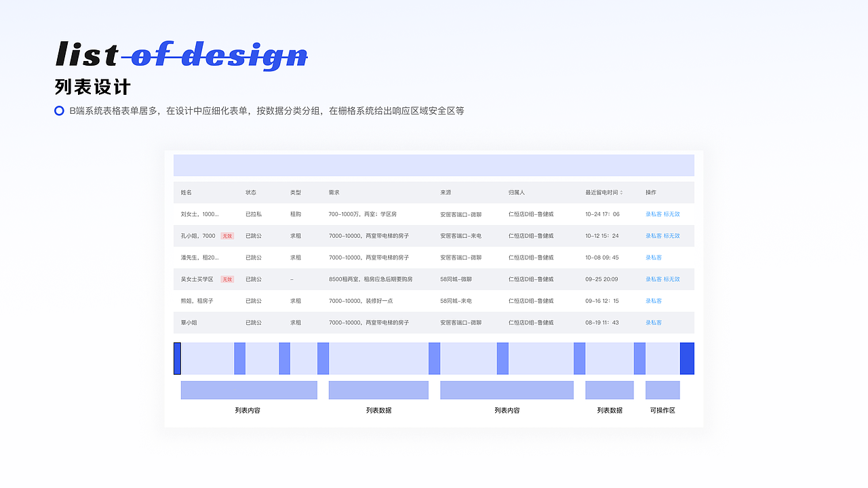Select the name cell 覃小姐

tap(189, 323)
